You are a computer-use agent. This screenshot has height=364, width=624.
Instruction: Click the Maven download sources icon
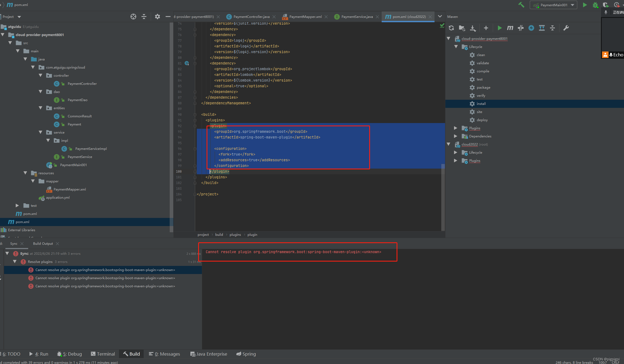(474, 28)
